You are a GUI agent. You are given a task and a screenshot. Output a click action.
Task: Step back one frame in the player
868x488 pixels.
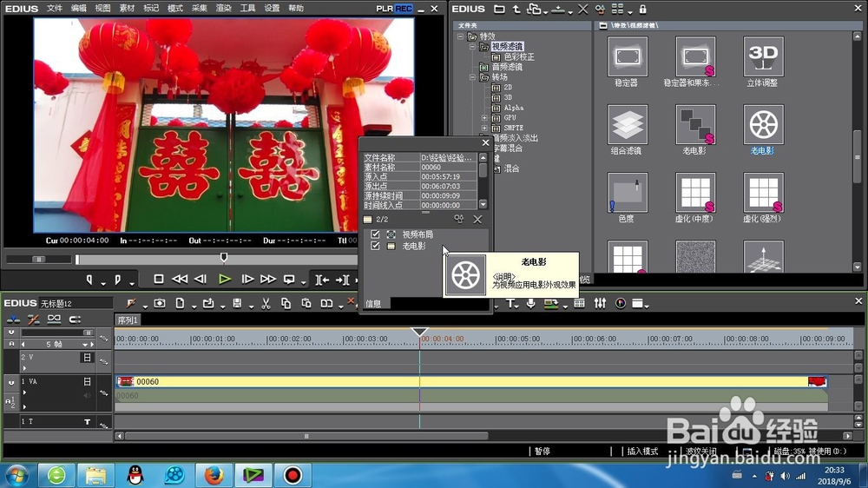(201, 280)
